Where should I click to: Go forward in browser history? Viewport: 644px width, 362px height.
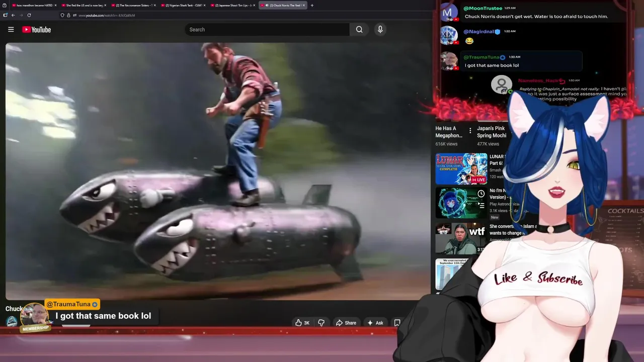coord(21,15)
